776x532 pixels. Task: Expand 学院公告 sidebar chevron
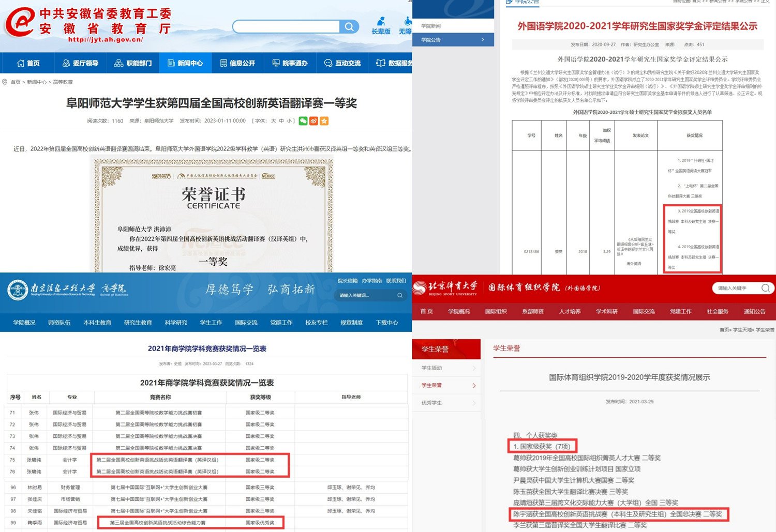(x=483, y=40)
